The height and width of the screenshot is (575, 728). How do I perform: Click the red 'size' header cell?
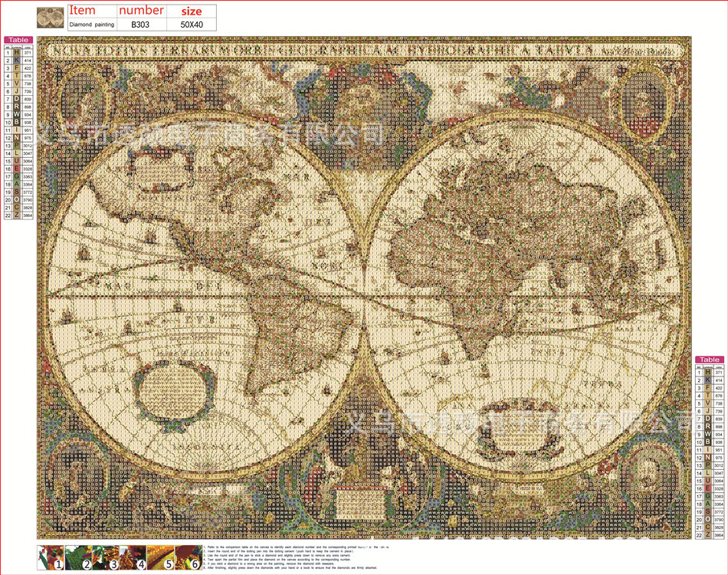tap(192, 11)
